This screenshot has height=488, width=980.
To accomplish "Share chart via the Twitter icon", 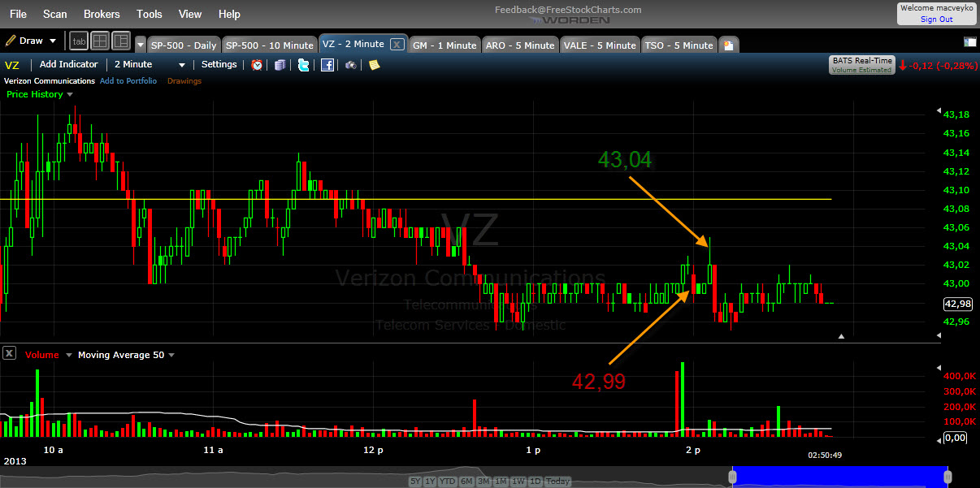I will pos(303,65).
